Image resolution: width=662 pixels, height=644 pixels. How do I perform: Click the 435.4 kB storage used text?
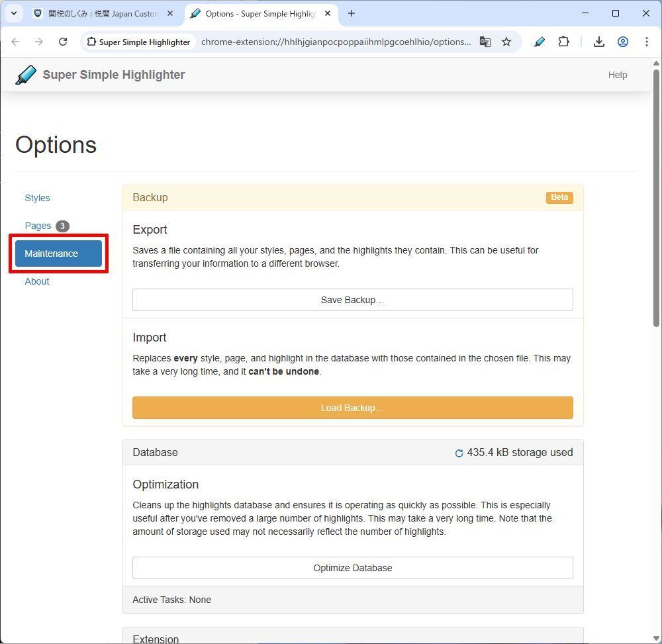point(520,453)
